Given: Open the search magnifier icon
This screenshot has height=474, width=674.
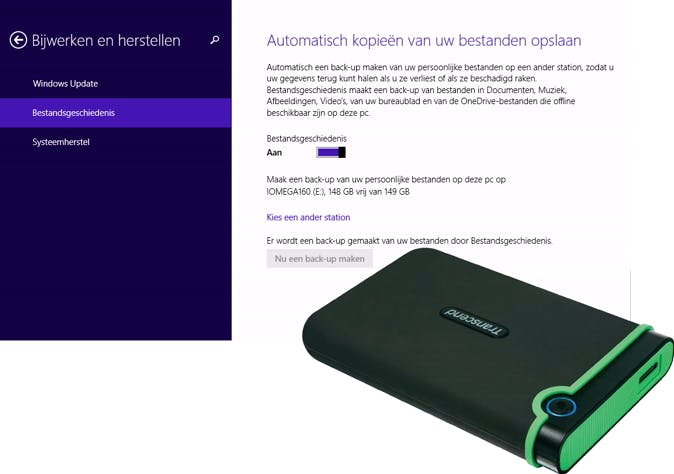Looking at the screenshot, I should pyautogui.click(x=215, y=40).
